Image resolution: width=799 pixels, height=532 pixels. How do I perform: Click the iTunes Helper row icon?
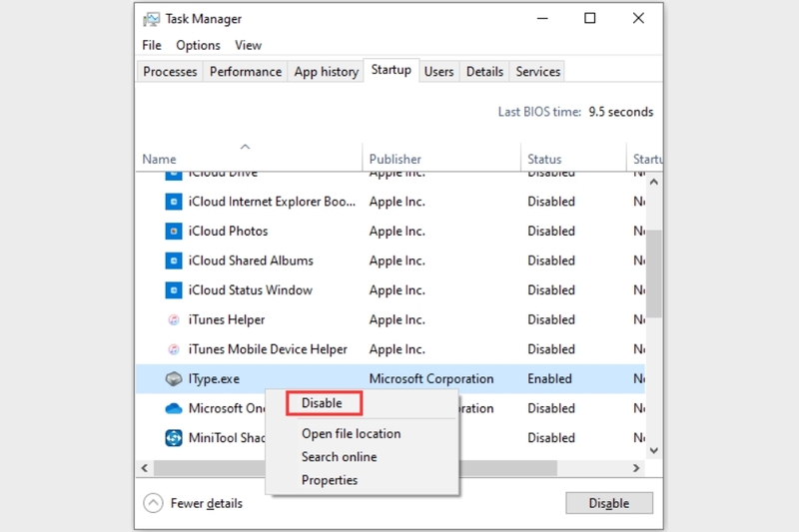(174, 319)
